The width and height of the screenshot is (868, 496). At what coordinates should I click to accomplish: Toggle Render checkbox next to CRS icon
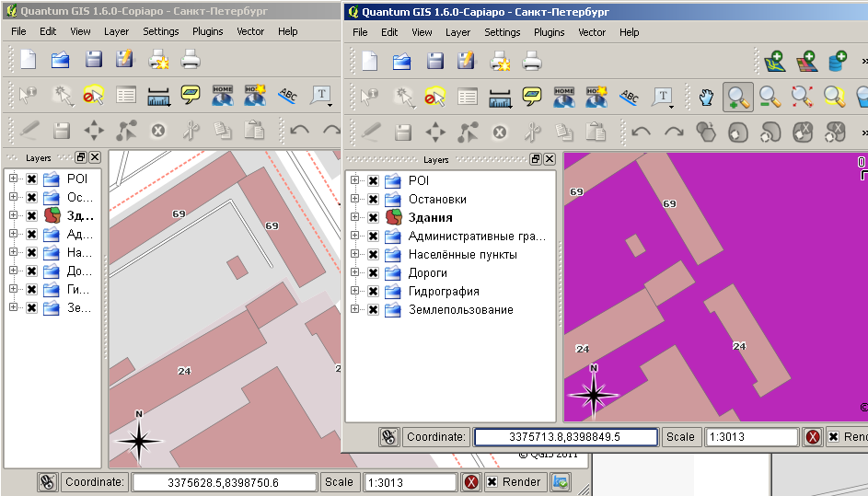[492, 481]
